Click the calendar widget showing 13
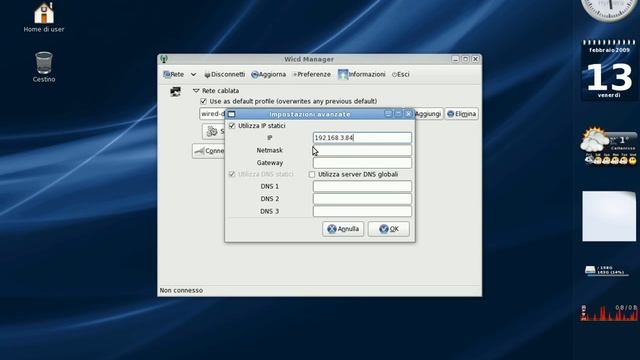This screenshot has height=360, width=640. click(609, 71)
